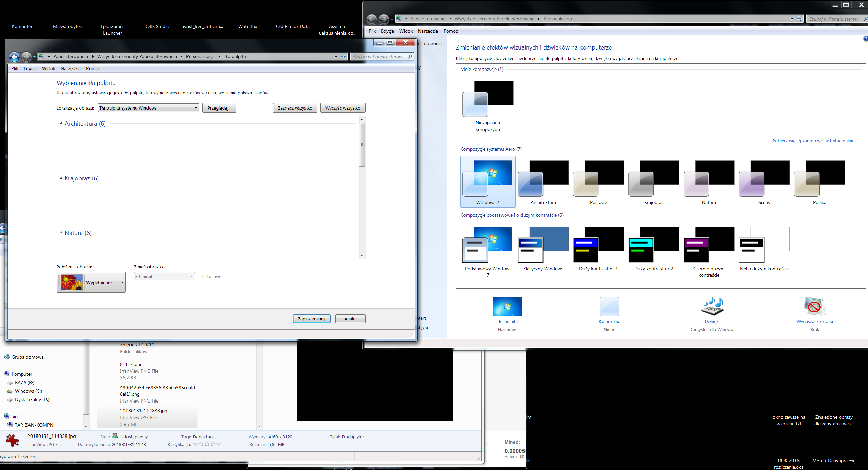868x470 pixels.
Task: Click the refresh icon beside Personalizacja address bar
Action: [x=800, y=19]
